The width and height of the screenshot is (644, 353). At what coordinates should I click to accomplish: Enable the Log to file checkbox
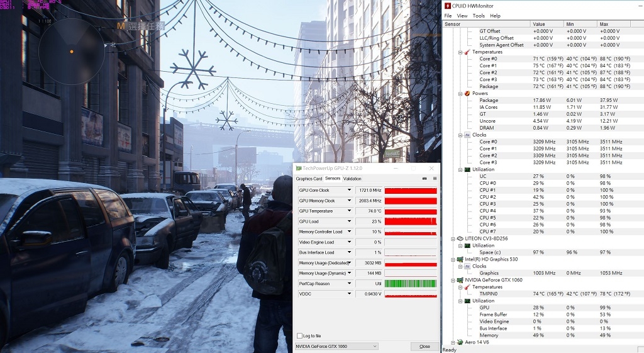coord(300,336)
